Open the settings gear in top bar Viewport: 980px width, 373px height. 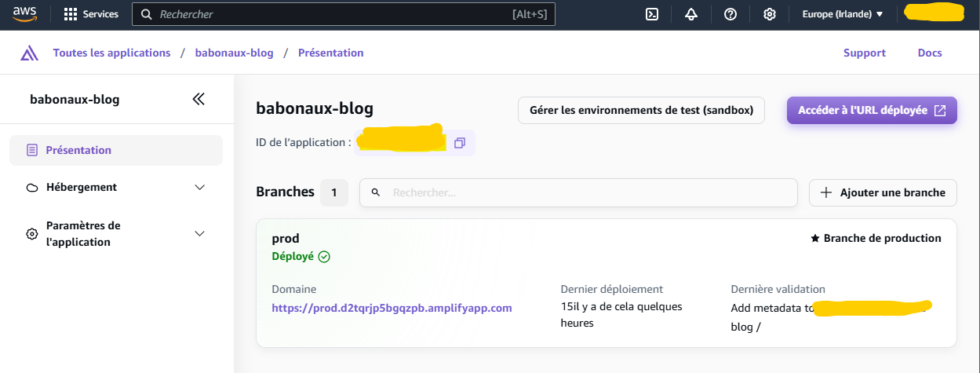[x=770, y=14]
